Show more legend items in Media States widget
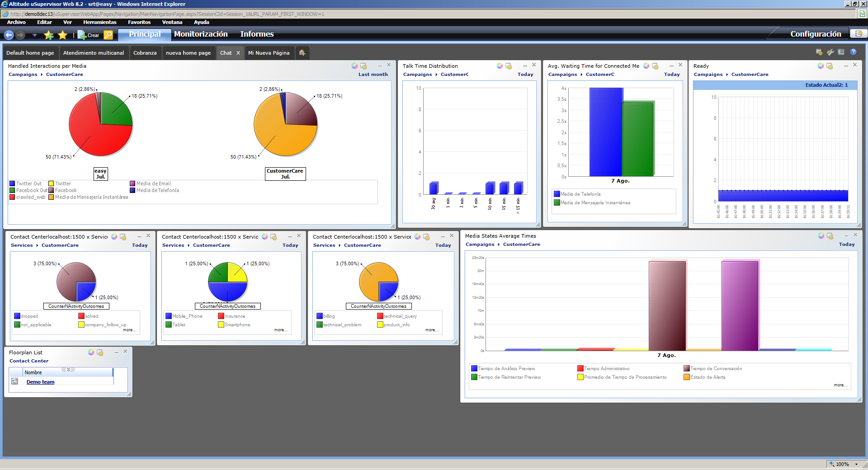This screenshot has width=868, height=470. [x=840, y=385]
